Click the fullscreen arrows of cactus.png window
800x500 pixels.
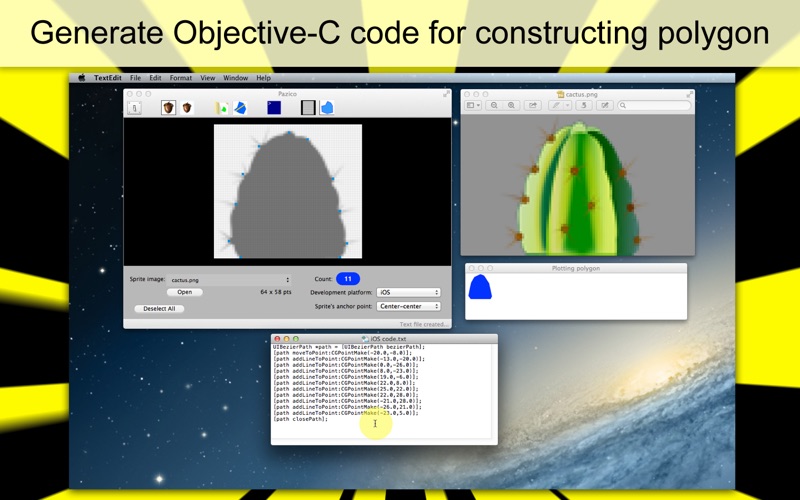(x=690, y=94)
